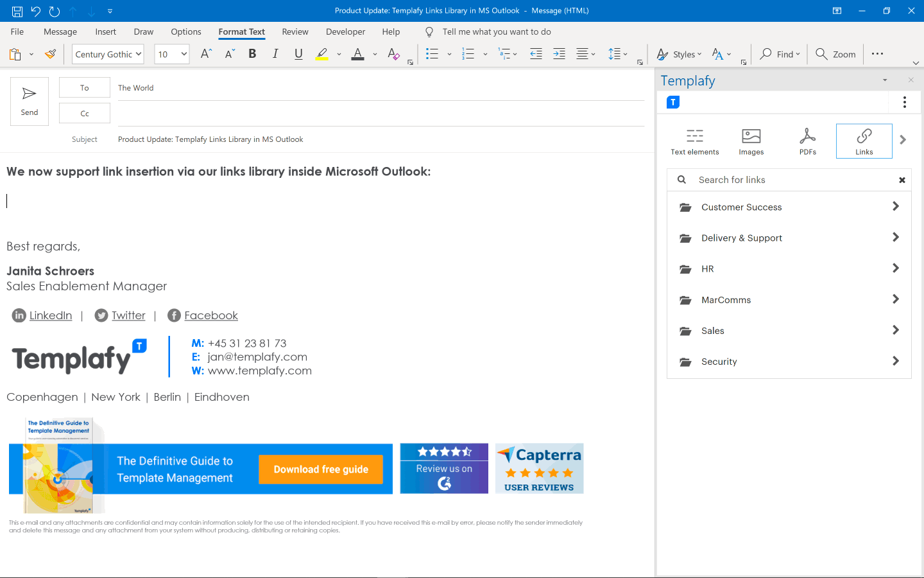The width and height of the screenshot is (924, 578).
Task: Click the Links icon in Templafy
Action: (x=864, y=141)
